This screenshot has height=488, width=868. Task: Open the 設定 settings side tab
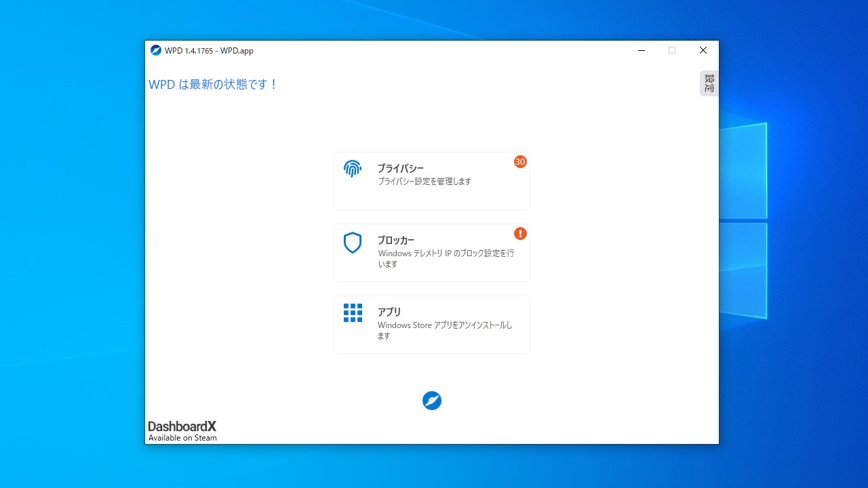709,83
